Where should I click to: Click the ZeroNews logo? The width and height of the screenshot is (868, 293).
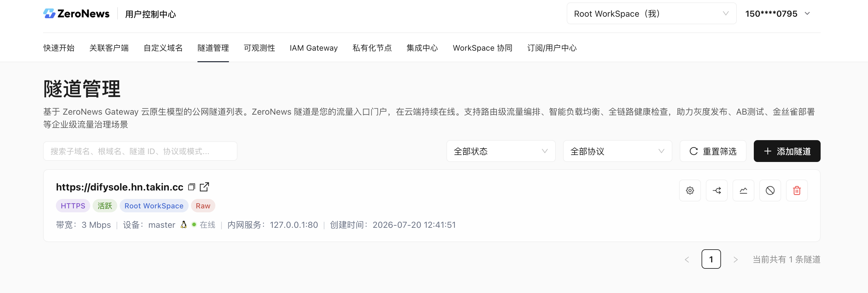77,13
